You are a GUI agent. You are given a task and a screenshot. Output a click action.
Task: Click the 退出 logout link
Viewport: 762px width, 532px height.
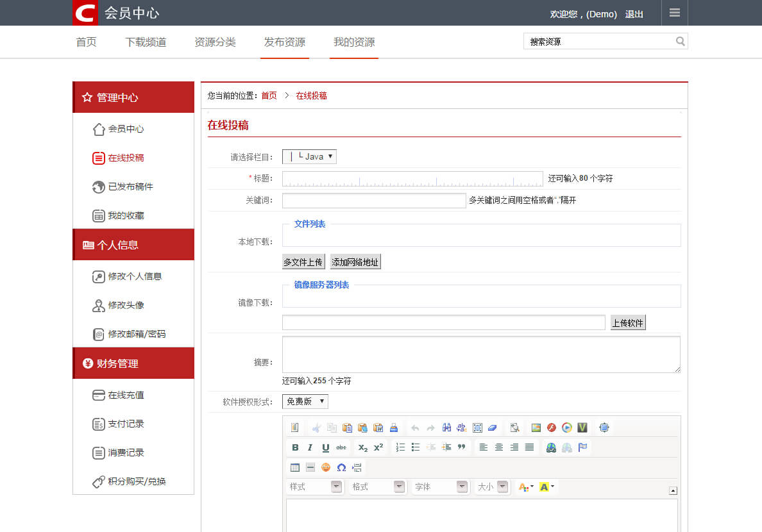634,14
